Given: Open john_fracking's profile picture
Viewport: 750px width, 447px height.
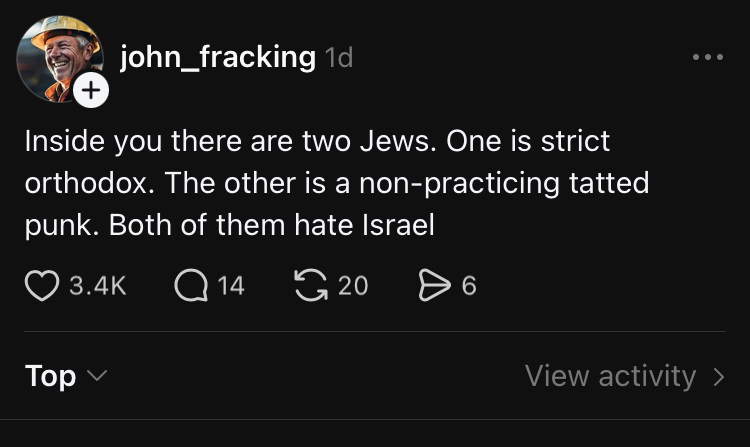Looking at the screenshot, I should point(58,58).
